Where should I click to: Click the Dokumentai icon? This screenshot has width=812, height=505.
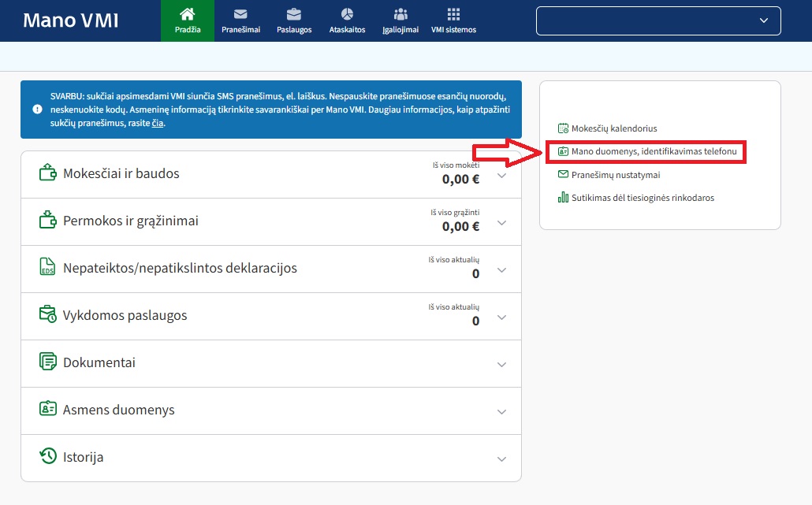pos(47,362)
